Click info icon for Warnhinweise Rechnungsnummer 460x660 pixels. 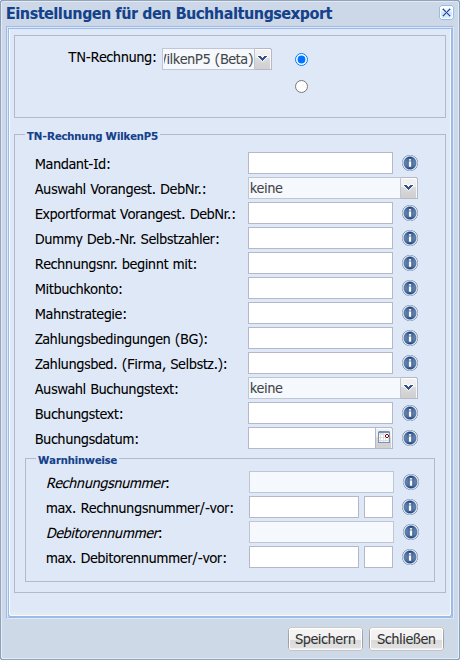click(411, 482)
